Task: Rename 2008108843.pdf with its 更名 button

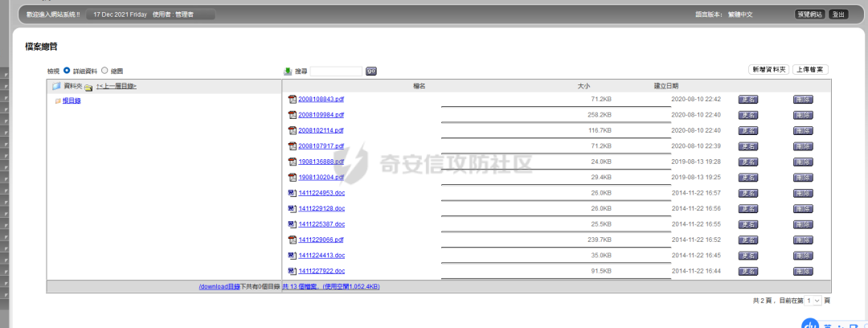Action: pyautogui.click(x=748, y=99)
